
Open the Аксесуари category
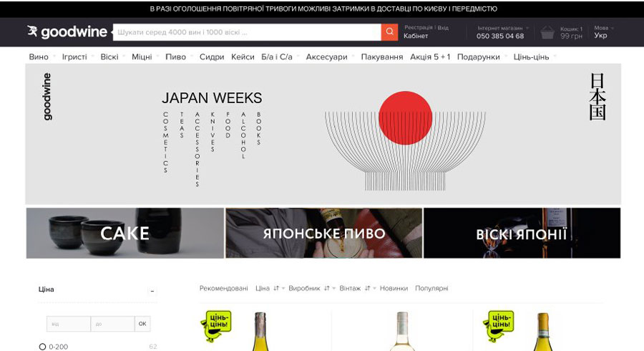tap(326, 57)
